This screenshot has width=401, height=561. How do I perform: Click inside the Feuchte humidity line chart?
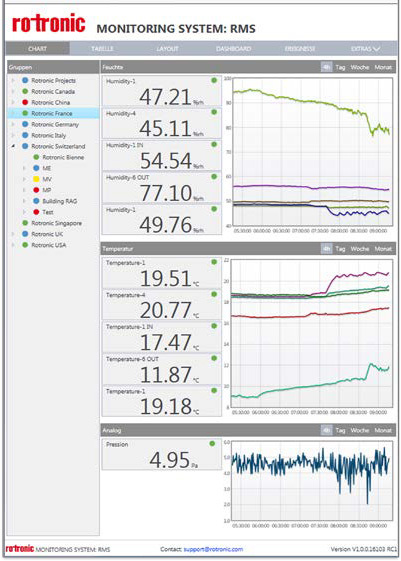click(312, 152)
